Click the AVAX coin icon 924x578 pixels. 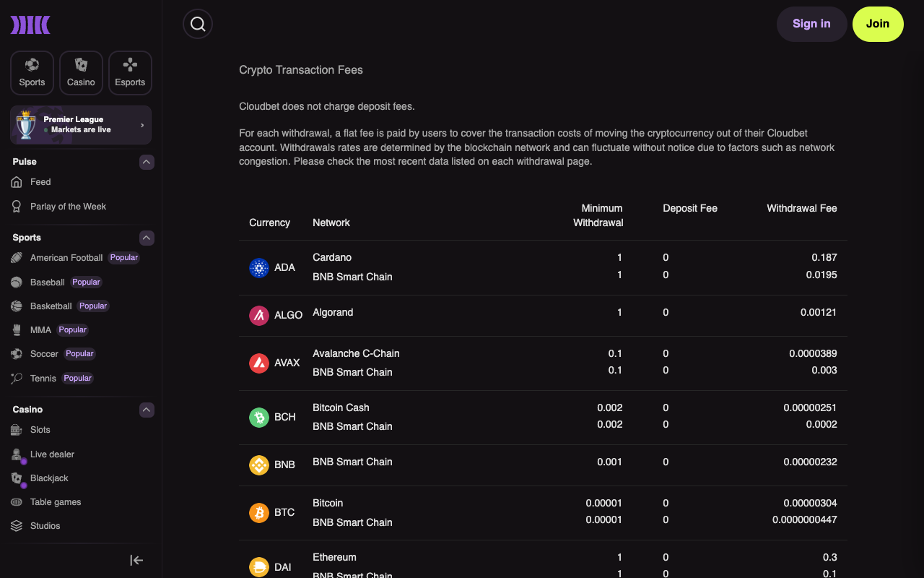click(259, 363)
